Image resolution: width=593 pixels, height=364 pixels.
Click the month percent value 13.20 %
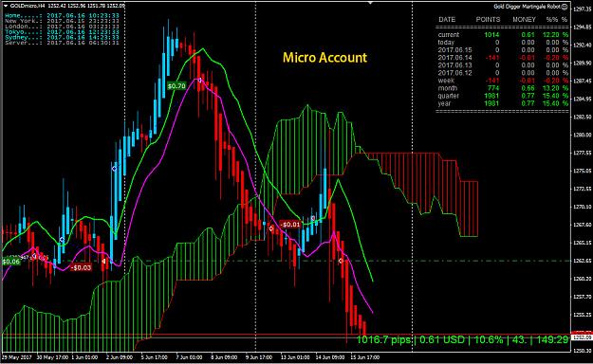click(556, 88)
